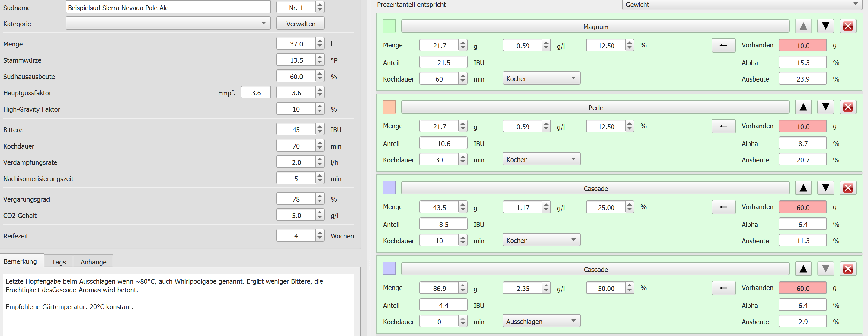Move Magnum hop entry down
Image resolution: width=868 pixels, height=336 pixels.
[x=825, y=26]
